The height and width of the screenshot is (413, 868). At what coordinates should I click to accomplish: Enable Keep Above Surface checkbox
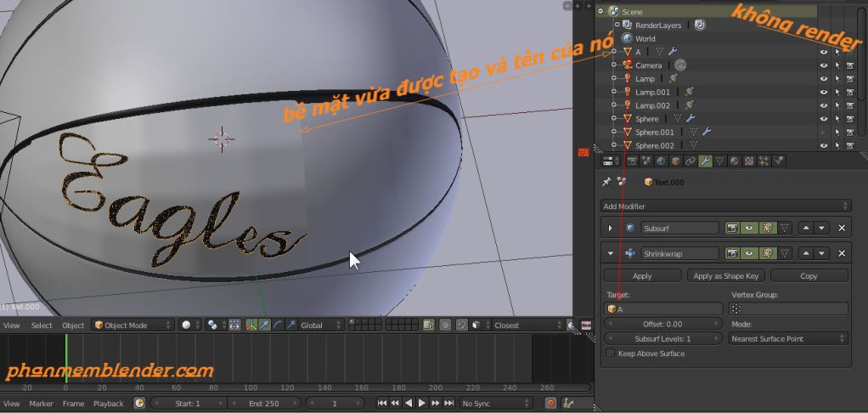point(610,354)
